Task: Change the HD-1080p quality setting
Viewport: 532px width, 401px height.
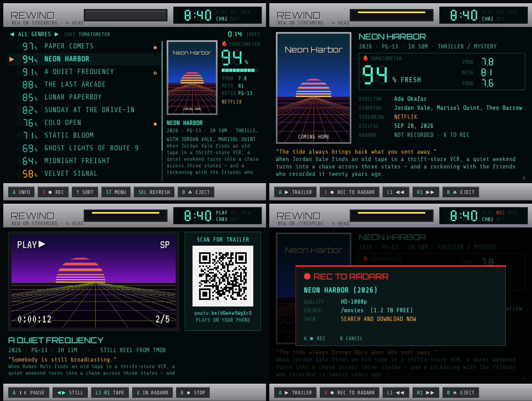Action: pyautogui.click(x=354, y=302)
